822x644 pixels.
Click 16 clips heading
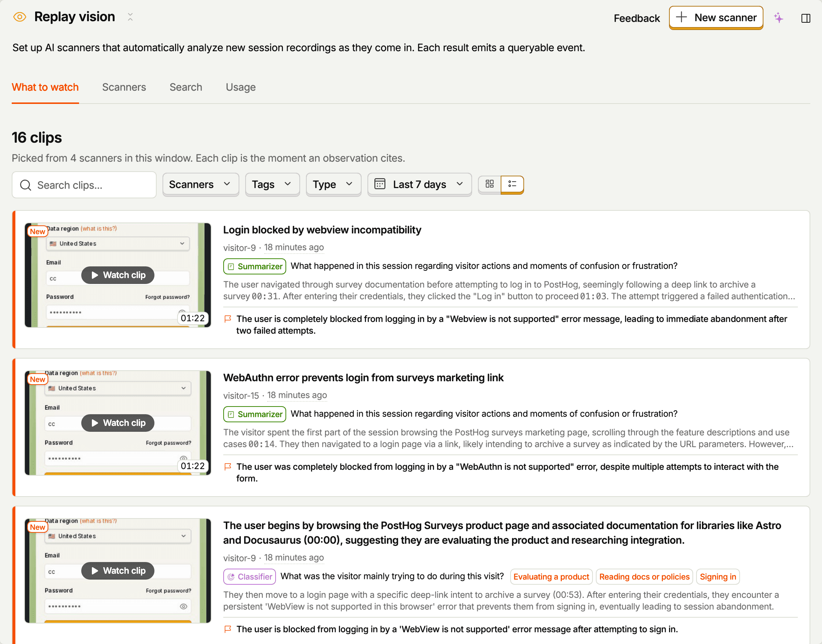(x=37, y=138)
